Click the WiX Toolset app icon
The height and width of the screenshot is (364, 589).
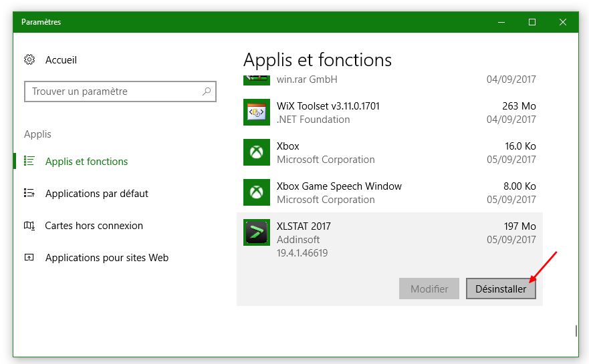(257, 112)
